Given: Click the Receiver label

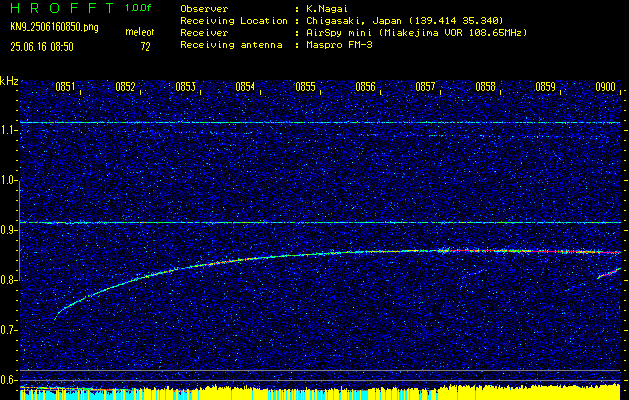Looking at the screenshot, I should pos(204,32).
